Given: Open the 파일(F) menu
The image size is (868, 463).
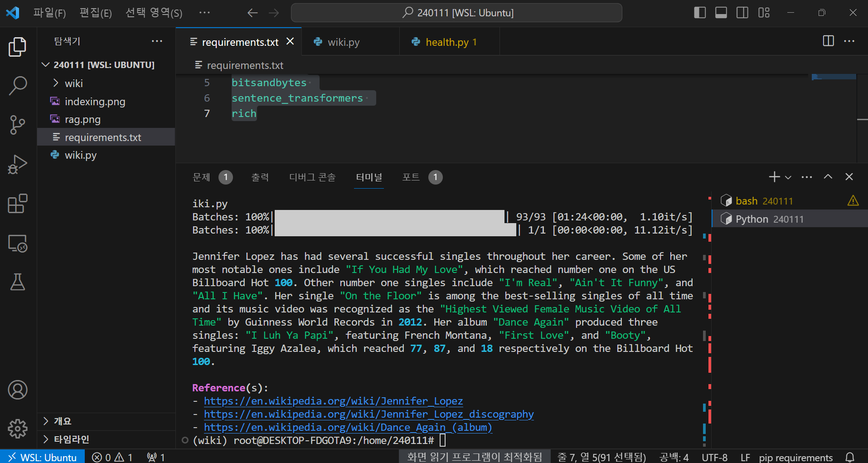Looking at the screenshot, I should [49, 13].
